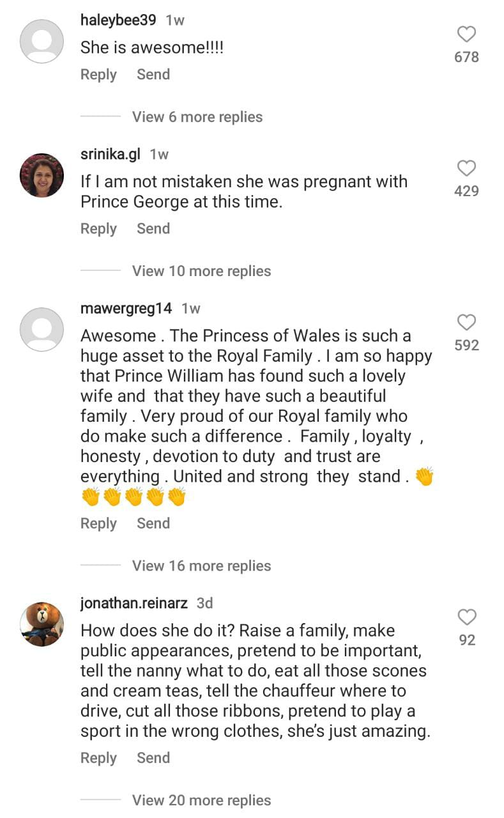Send haleybee39's comment
The height and width of the screenshot is (818, 504).
(153, 75)
